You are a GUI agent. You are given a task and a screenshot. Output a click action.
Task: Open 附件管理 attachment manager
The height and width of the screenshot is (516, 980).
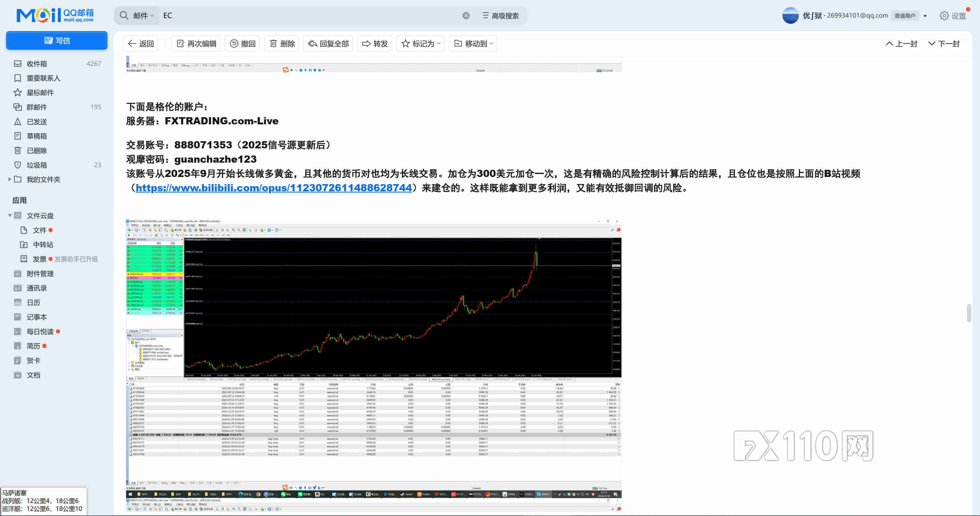(40, 273)
